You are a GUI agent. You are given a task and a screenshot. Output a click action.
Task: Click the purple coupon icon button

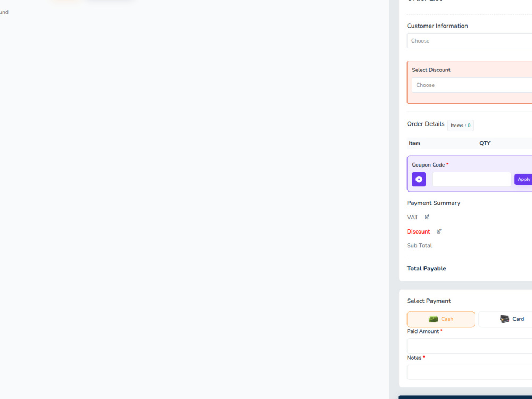(x=419, y=179)
